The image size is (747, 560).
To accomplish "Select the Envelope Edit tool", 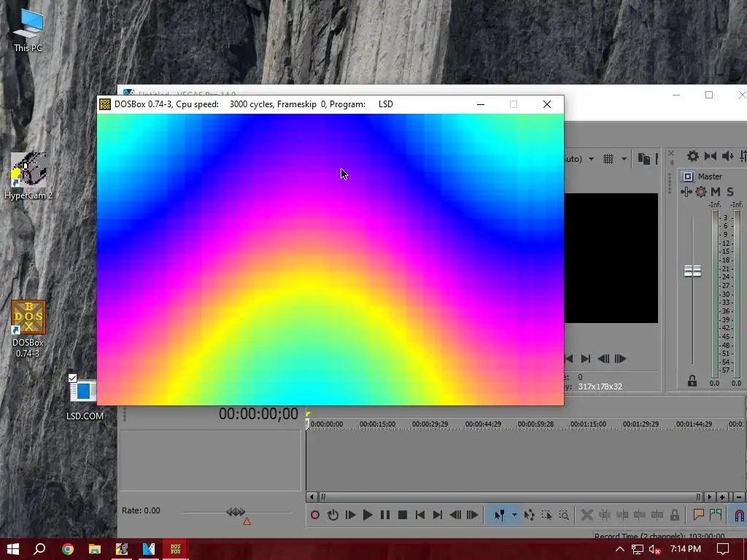I will point(529,515).
